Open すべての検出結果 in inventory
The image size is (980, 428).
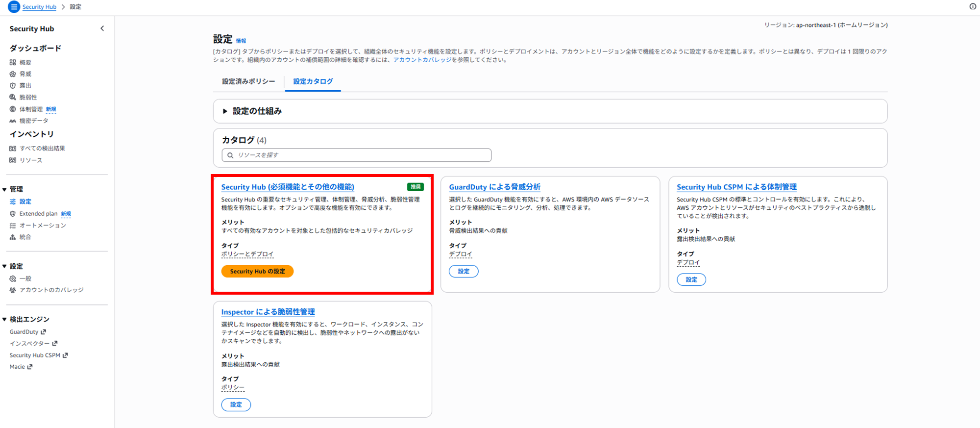[42, 149]
